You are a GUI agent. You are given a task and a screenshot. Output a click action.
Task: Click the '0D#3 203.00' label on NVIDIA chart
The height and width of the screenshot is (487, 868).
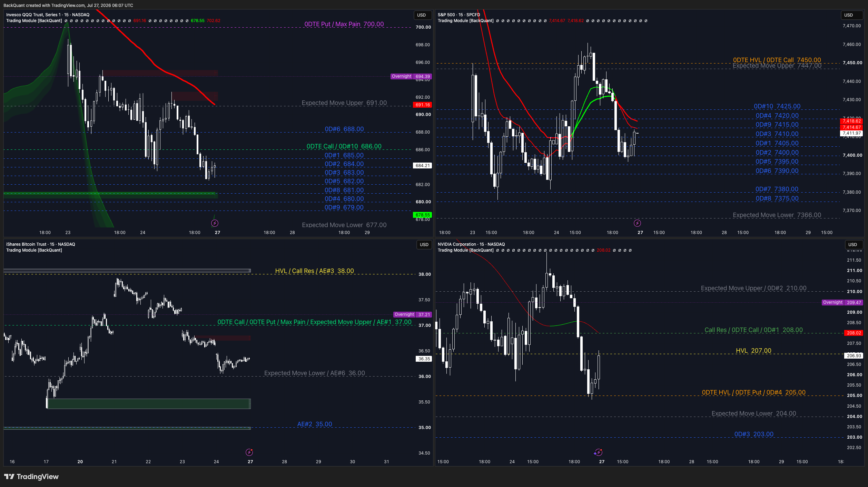(753, 434)
